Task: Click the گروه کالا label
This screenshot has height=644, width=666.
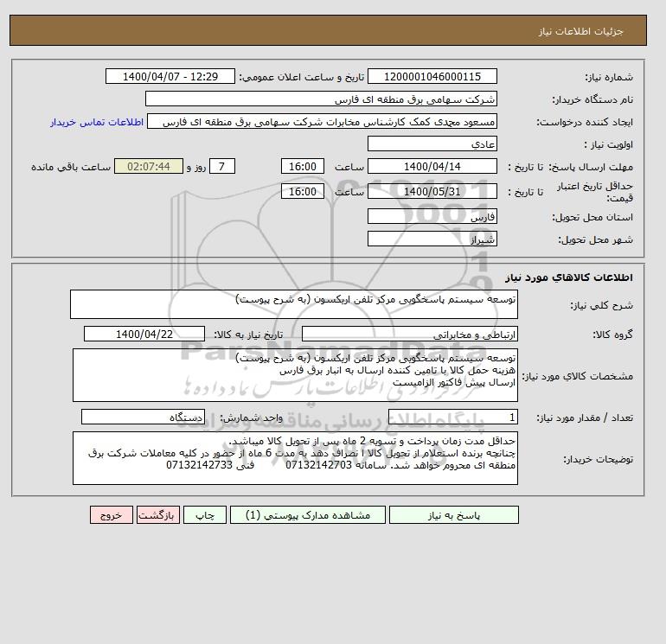Action: click(613, 335)
